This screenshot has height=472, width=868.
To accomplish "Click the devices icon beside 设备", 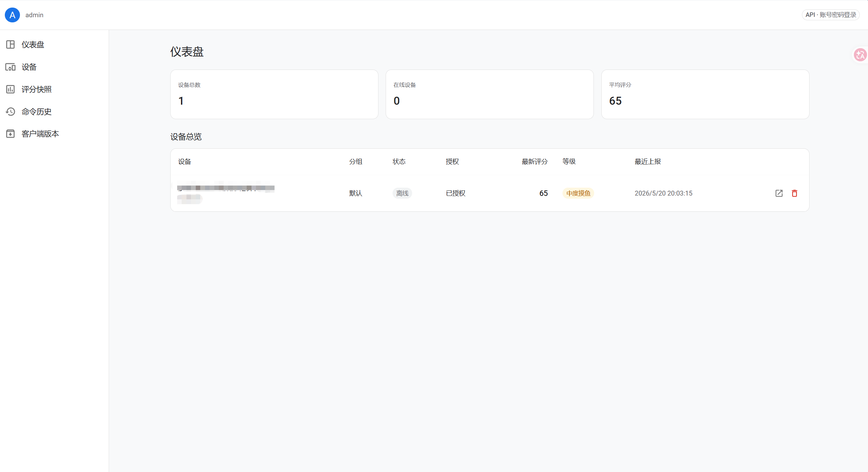I will point(10,67).
